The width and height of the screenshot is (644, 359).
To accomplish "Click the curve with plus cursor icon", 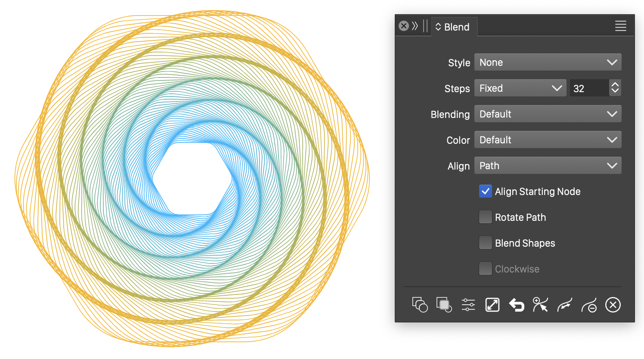I will pyautogui.click(x=540, y=305).
